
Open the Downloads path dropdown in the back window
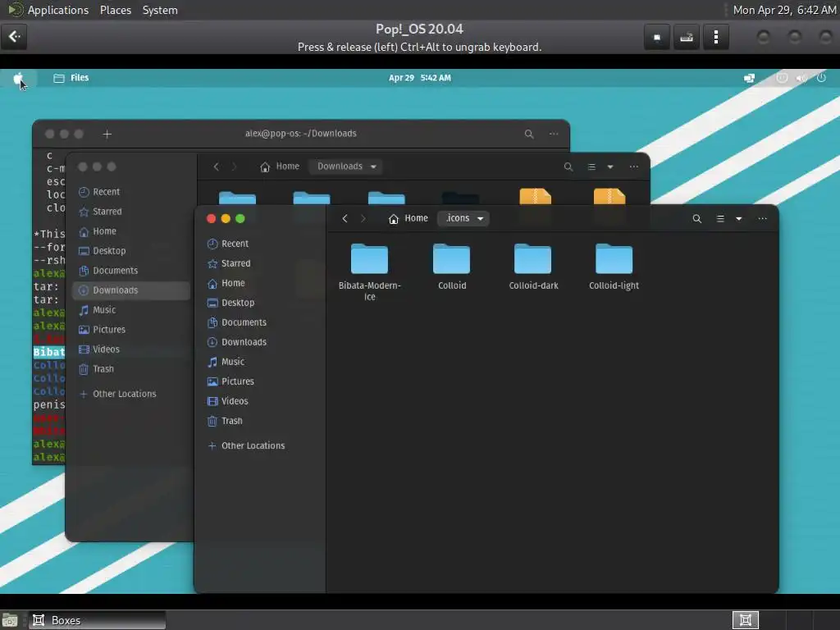[347, 167]
